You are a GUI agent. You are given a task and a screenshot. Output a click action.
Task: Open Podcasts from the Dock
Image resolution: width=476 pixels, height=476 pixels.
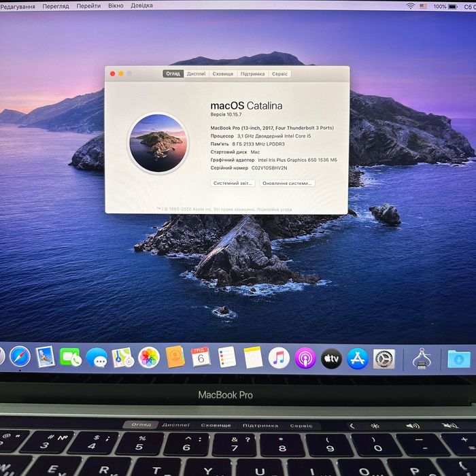pyautogui.click(x=305, y=358)
